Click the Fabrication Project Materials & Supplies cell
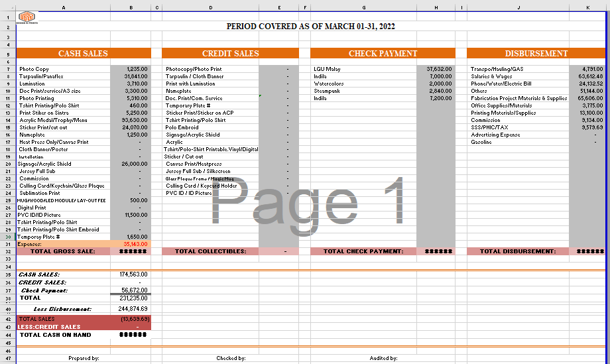 coord(518,98)
